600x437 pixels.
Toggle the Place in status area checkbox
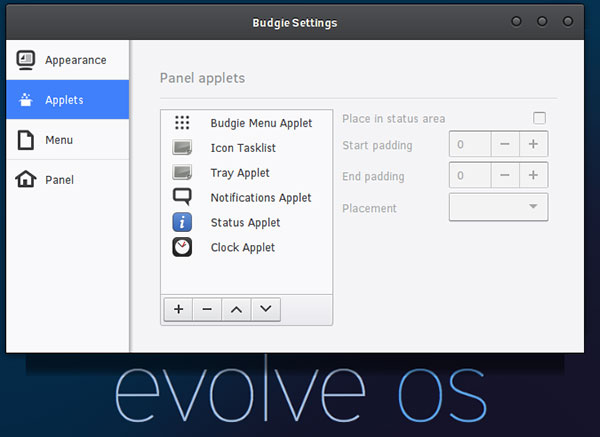pos(540,118)
